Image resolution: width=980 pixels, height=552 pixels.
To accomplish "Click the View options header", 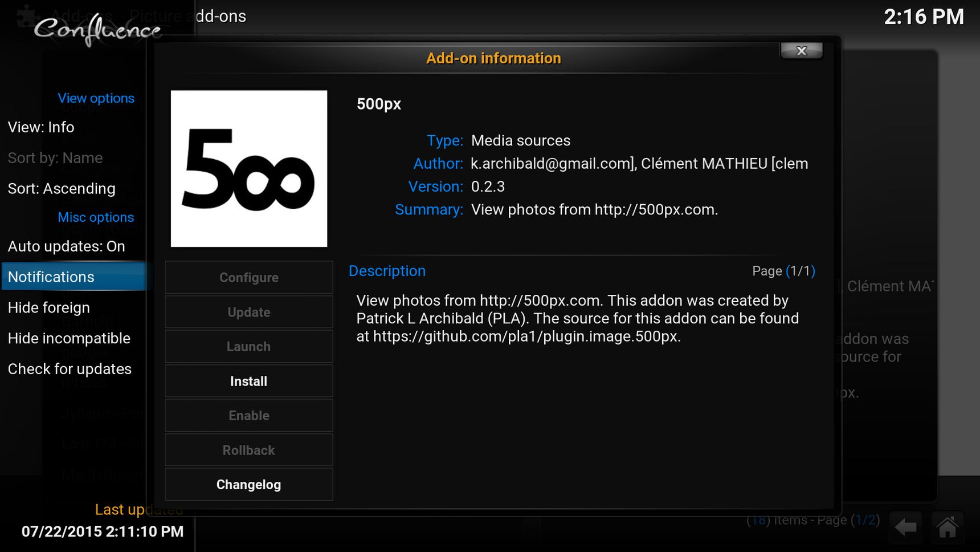I will 96,98.
